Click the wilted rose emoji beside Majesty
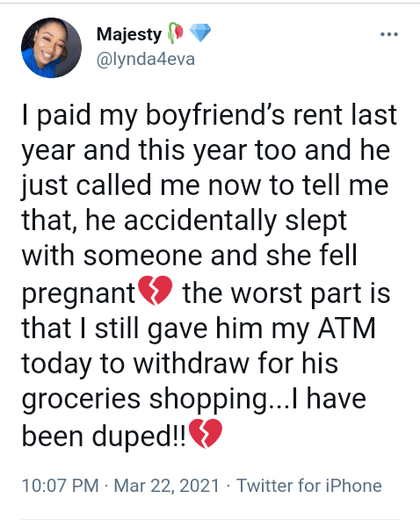The height and width of the screenshot is (520, 420). (176, 32)
